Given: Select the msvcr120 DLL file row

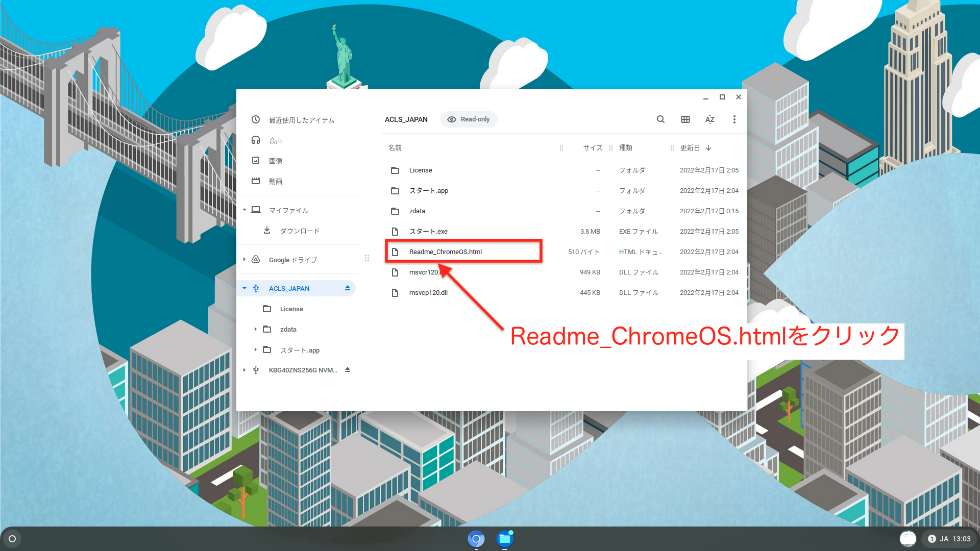Looking at the screenshot, I should 563,272.
